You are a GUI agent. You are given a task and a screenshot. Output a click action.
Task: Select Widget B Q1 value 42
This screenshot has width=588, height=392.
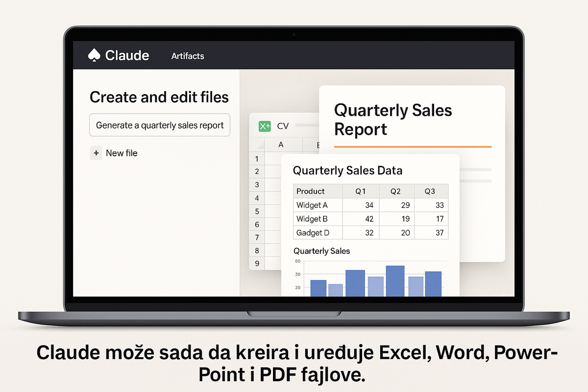(361, 219)
